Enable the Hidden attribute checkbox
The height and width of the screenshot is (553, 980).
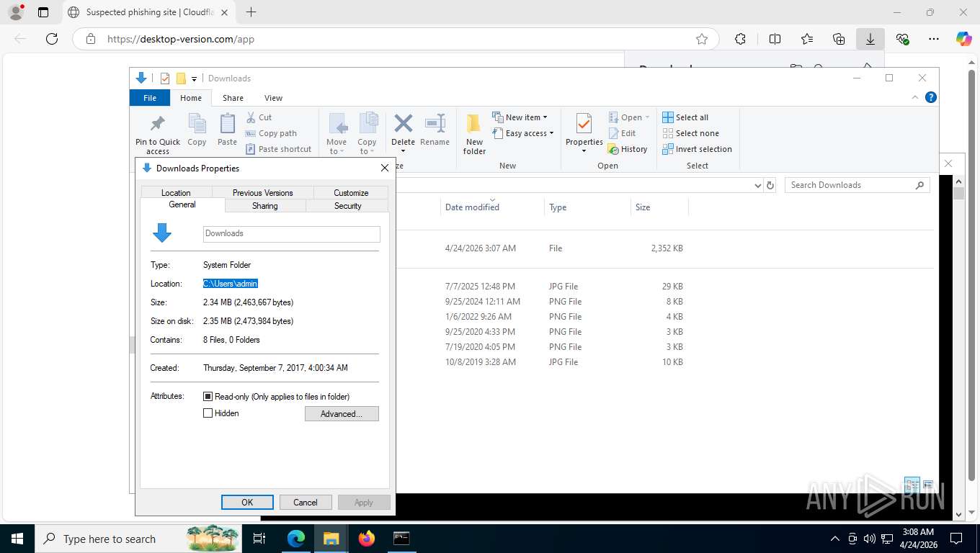coord(208,413)
